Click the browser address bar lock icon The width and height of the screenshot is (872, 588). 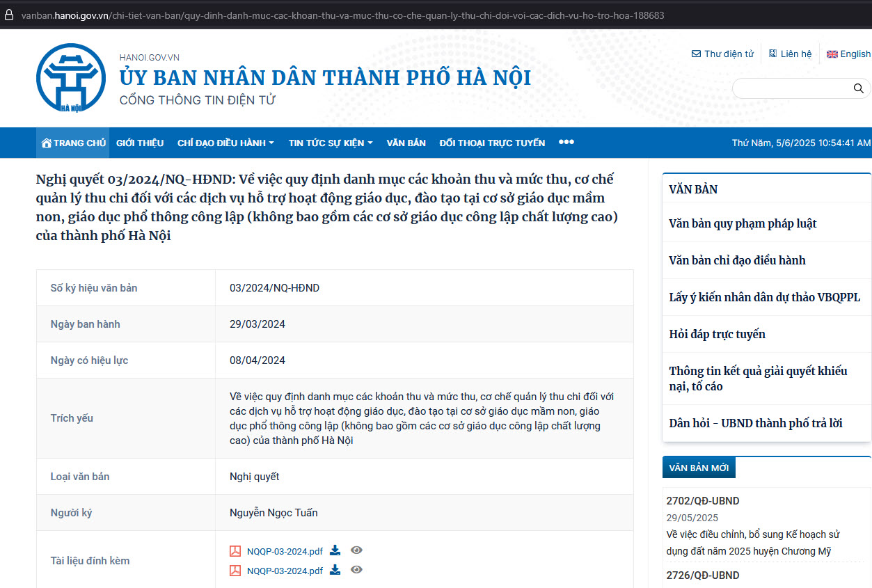(9, 15)
